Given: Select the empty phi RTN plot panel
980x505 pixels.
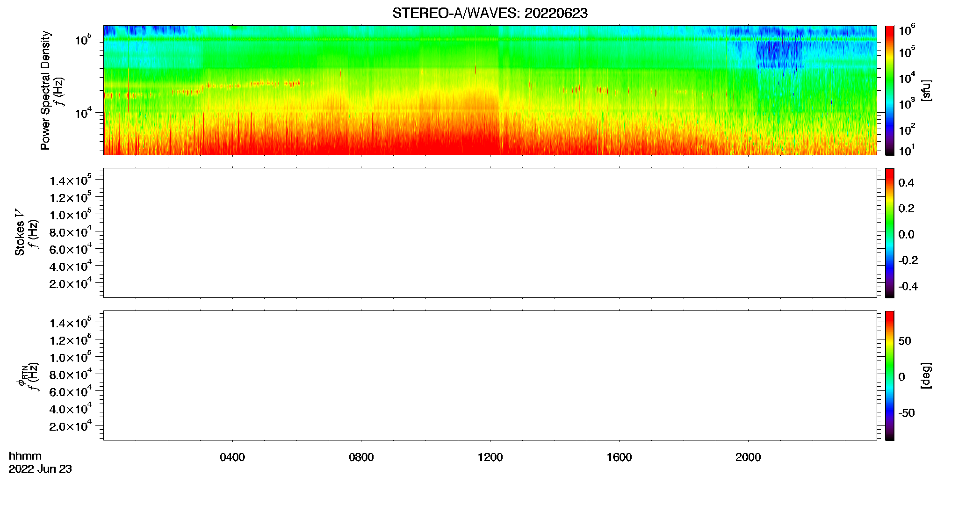Looking at the screenshot, I should pyautogui.click(x=490, y=375).
